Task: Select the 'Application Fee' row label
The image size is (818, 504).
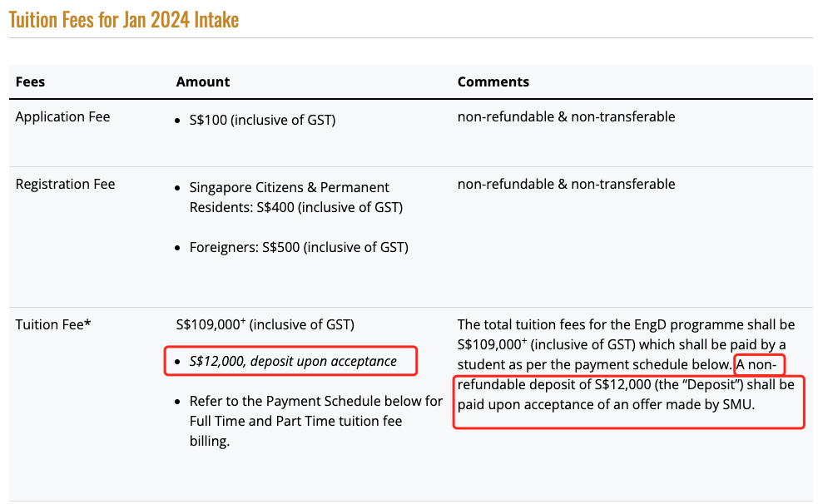Action: pos(62,116)
